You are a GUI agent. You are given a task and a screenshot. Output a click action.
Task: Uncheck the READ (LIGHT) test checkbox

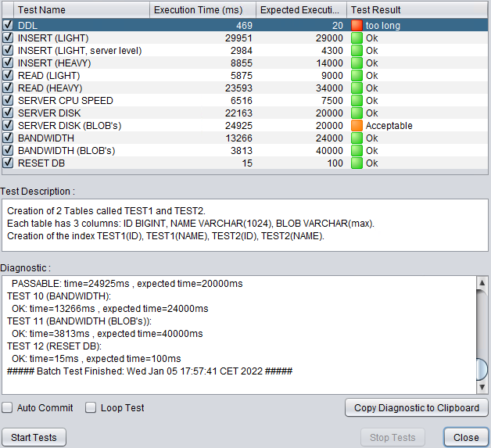click(8, 75)
